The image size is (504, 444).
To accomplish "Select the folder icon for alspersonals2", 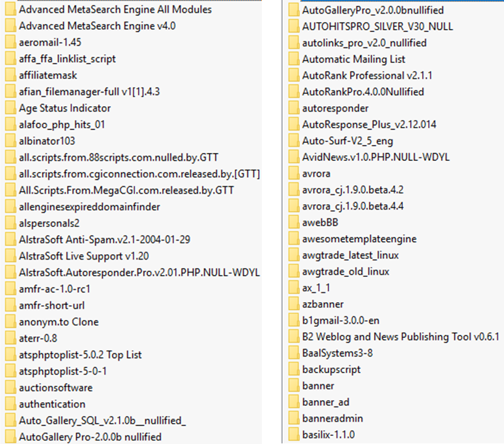I will point(10,223).
